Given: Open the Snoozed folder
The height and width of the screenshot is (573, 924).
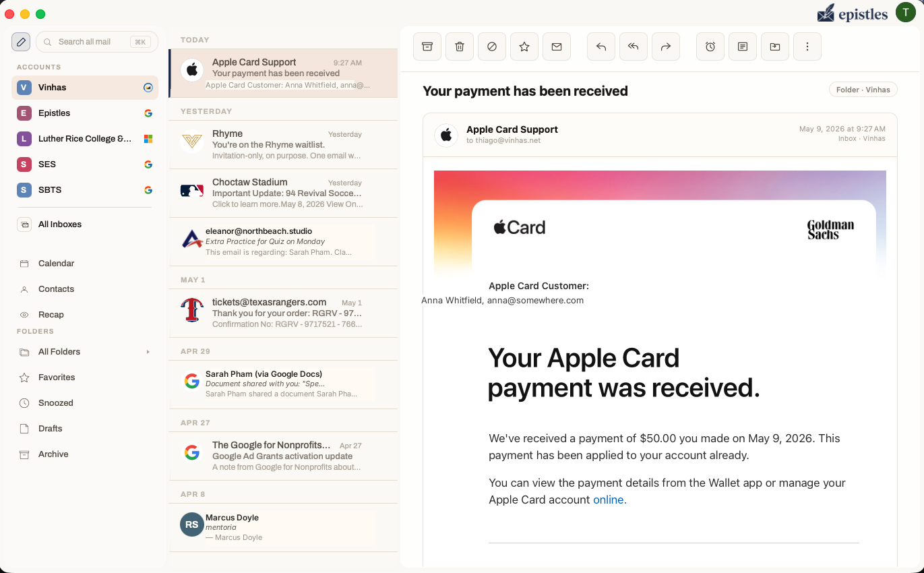Looking at the screenshot, I should click(85, 403).
